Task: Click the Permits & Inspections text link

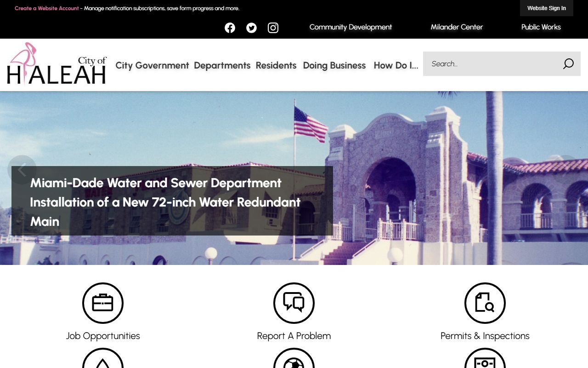Action: [x=485, y=336]
